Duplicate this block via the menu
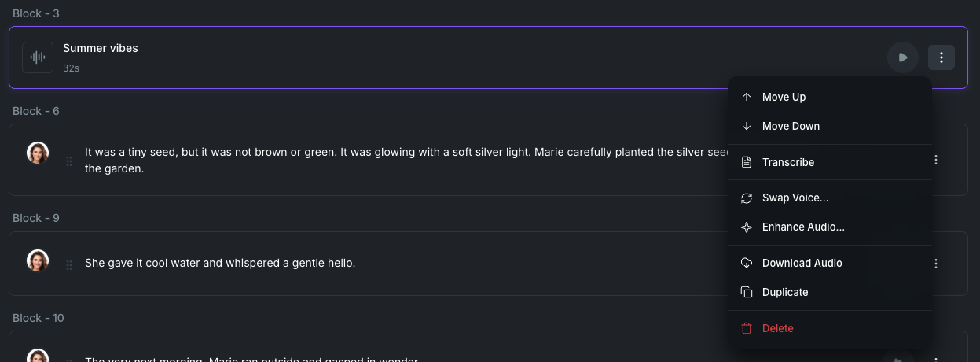This screenshot has height=362, width=980. tap(784, 292)
